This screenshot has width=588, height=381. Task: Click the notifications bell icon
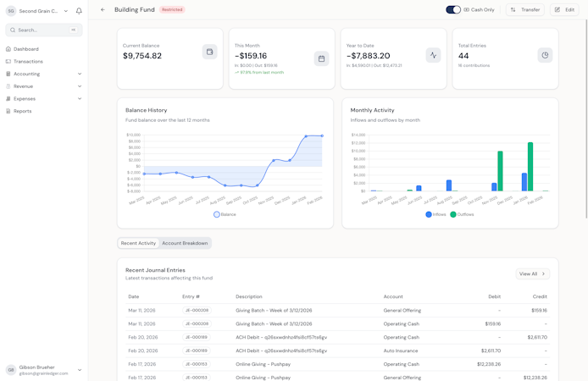coord(79,11)
